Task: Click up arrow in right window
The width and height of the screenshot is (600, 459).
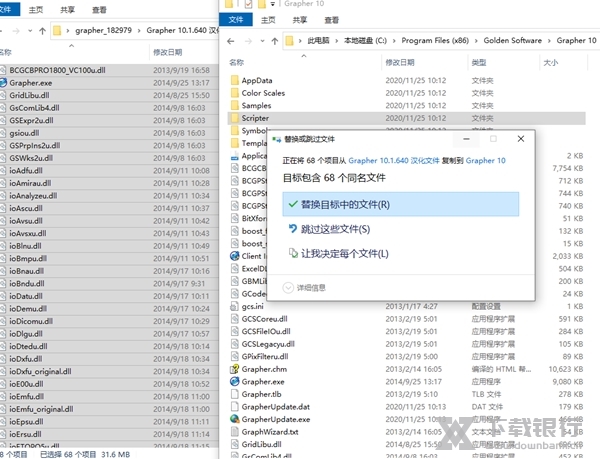Action: (274, 41)
